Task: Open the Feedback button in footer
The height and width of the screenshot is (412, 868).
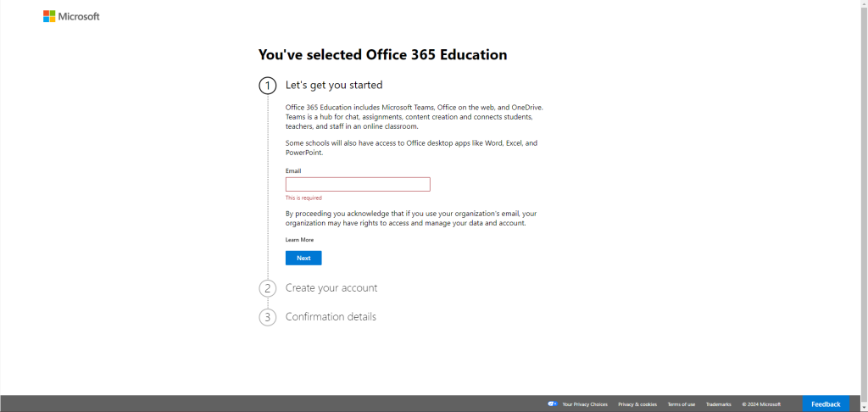Action: click(x=826, y=404)
